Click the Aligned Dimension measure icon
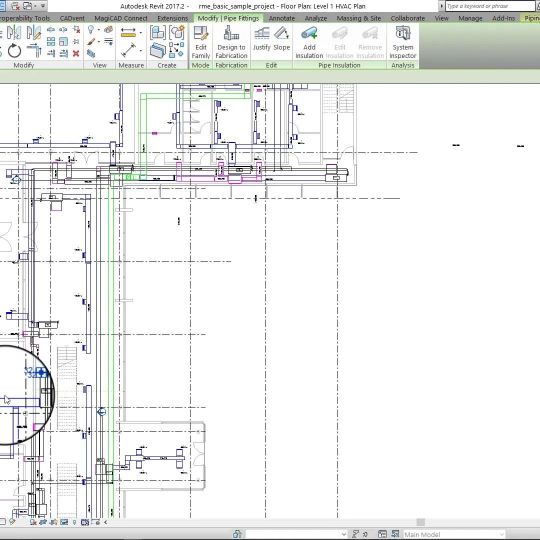The width and height of the screenshot is (540, 540). pyautogui.click(x=128, y=33)
